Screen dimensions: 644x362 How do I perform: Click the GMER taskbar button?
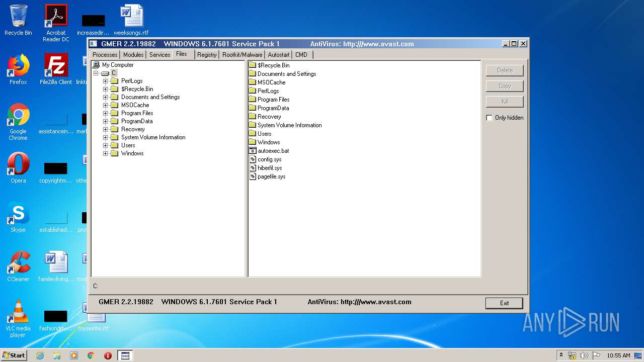125,355
